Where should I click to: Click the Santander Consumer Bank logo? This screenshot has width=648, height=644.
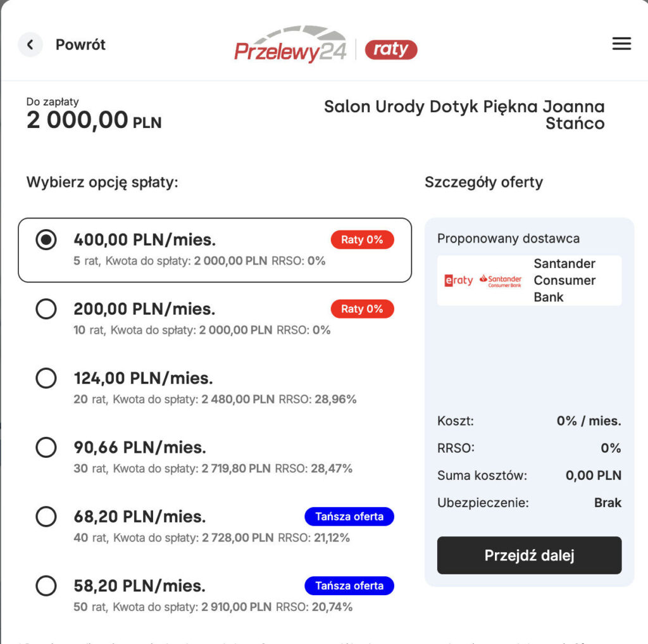501,281
